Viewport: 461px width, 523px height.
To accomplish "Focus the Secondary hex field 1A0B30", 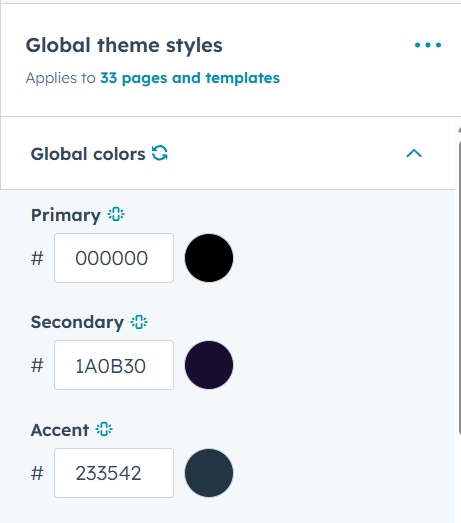I will (x=114, y=365).
